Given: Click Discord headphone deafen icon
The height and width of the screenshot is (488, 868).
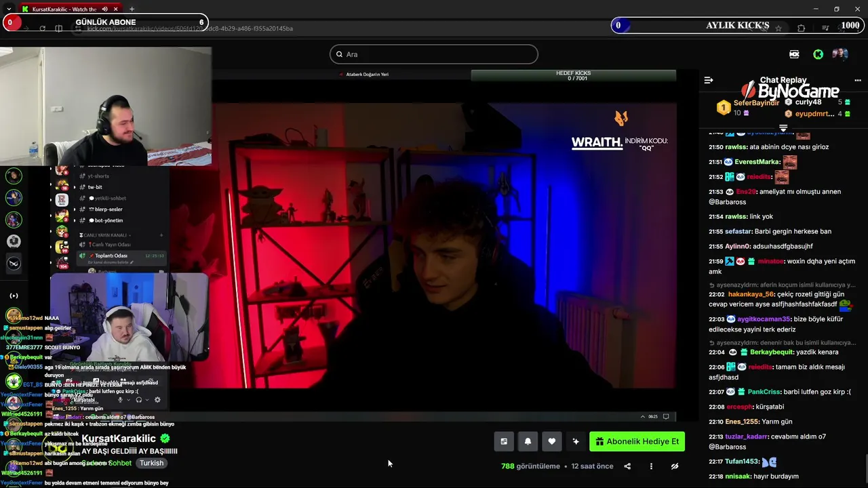Looking at the screenshot, I should (138, 400).
